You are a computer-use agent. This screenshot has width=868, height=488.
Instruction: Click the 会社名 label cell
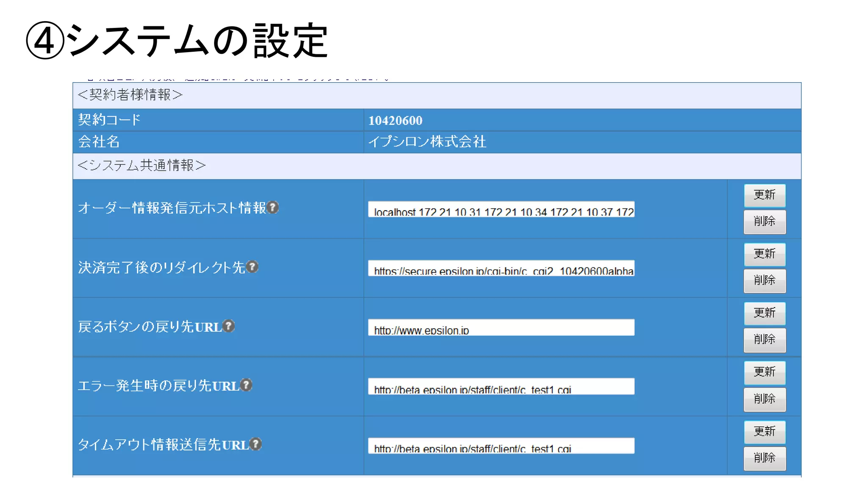218,142
